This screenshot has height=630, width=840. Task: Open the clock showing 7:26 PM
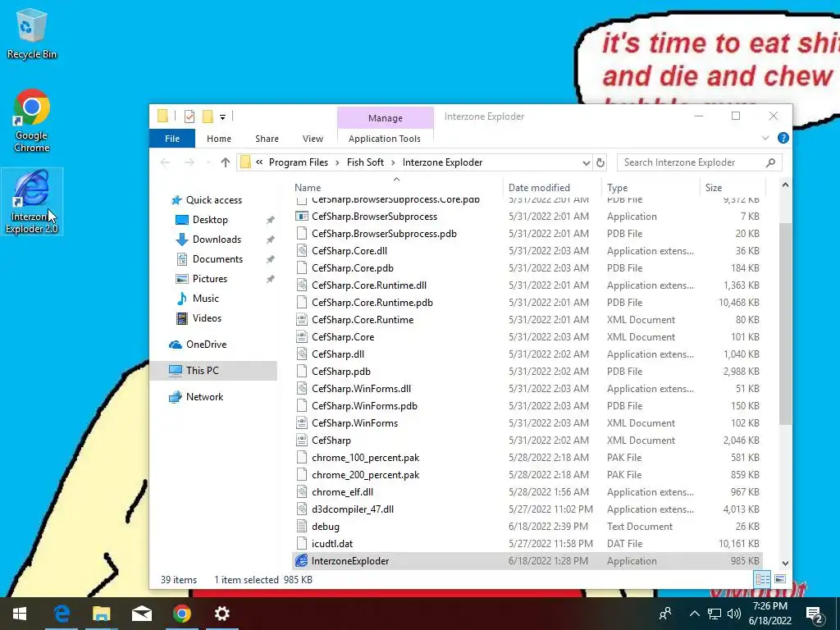pyautogui.click(x=771, y=614)
